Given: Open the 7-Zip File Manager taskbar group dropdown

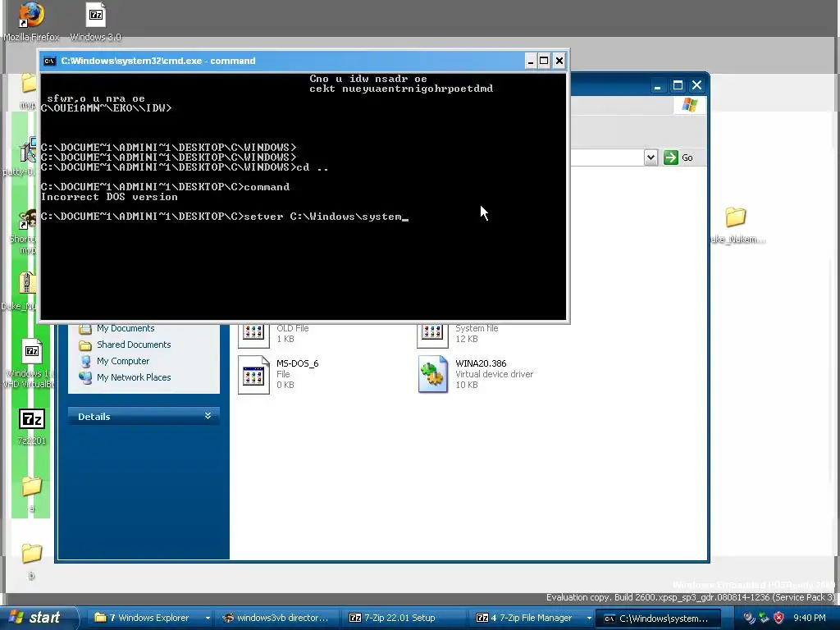Looking at the screenshot, I should point(589,619).
